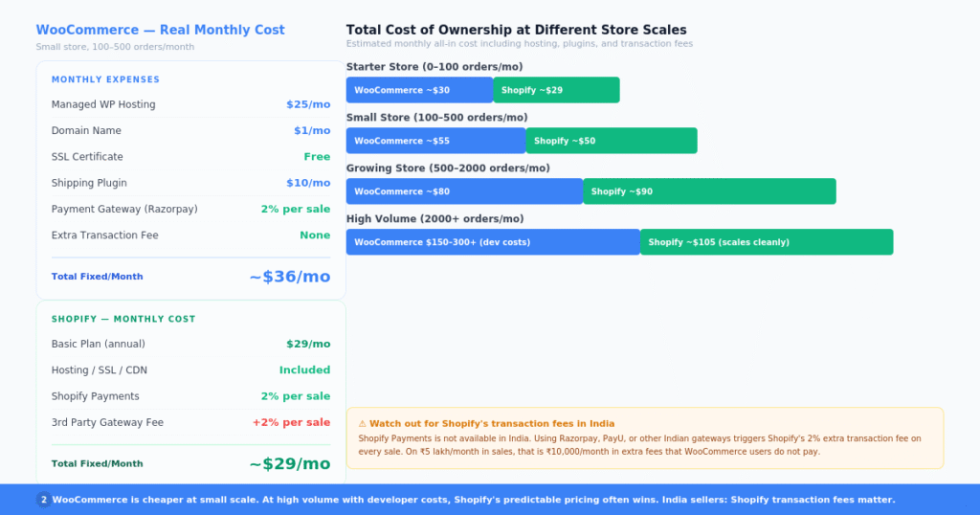Screen dimensions: 980x515
Task: Select the 'Shopify ~$50' bar
Action: click(x=612, y=141)
